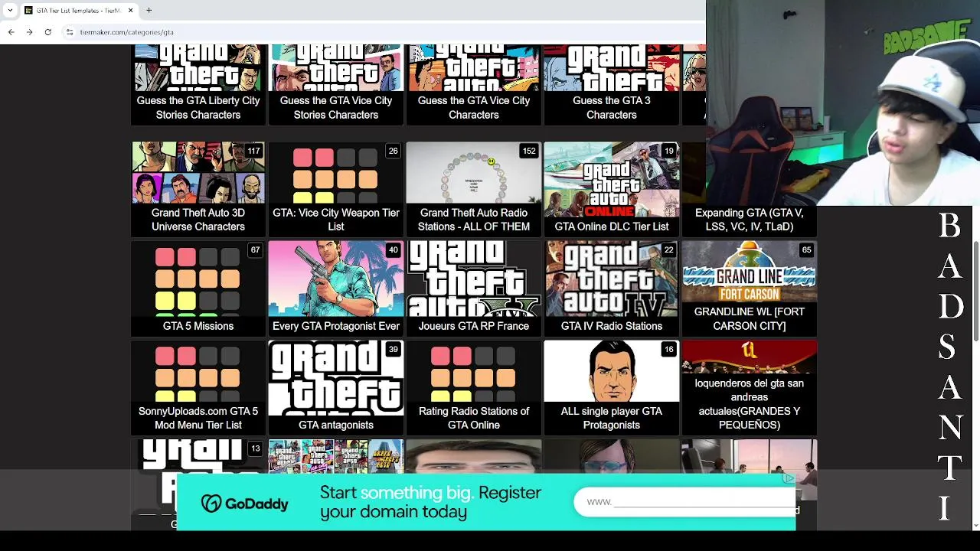Open Grand Theft Auto 3D Universe Characters thumbnail
The height and width of the screenshot is (551, 980).
pyautogui.click(x=198, y=173)
